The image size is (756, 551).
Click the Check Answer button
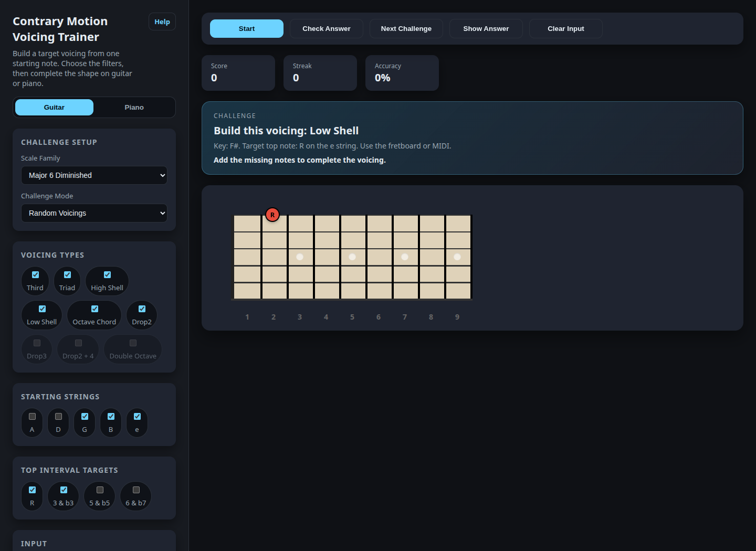(327, 28)
